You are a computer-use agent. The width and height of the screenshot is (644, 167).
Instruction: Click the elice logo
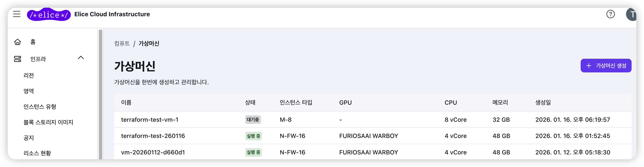pyautogui.click(x=49, y=15)
